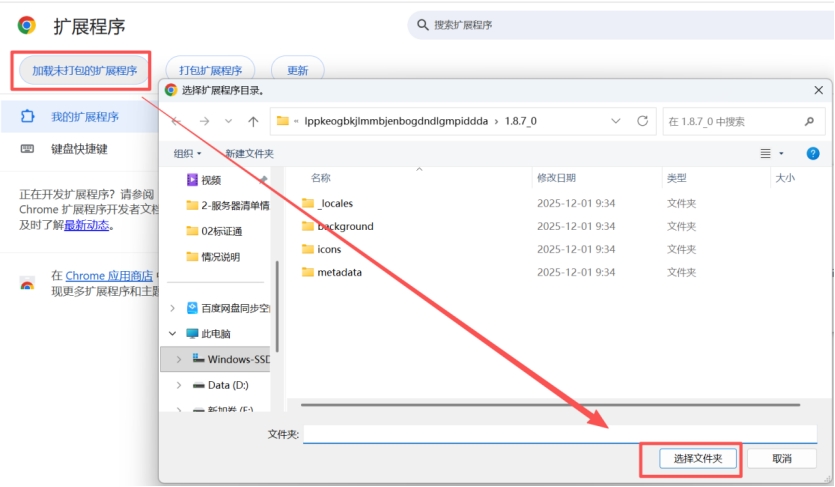The width and height of the screenshot is (835, 487).
Task: Open the view layout options icon
Action: click(x=766, y=153)
